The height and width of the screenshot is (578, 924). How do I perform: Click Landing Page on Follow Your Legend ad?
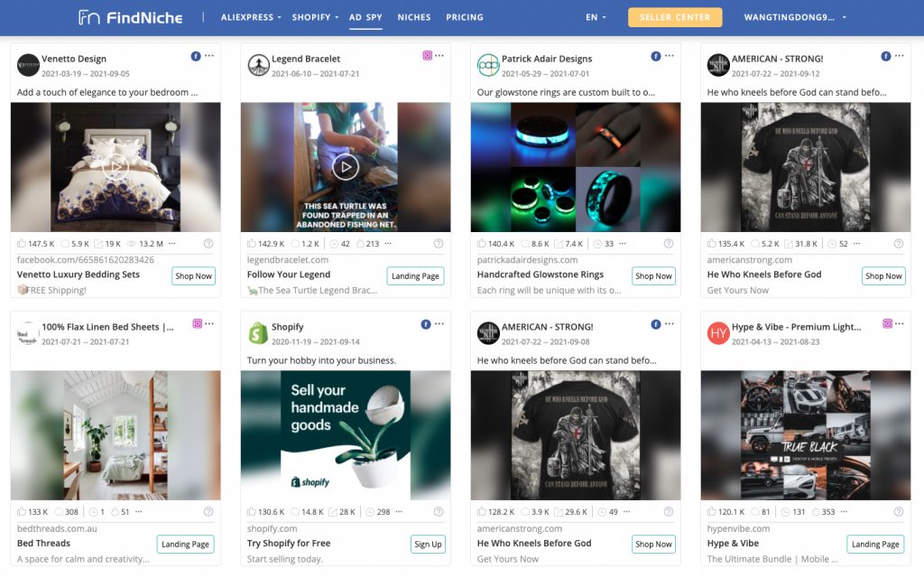pyautogui.click(x=415, y=276)
